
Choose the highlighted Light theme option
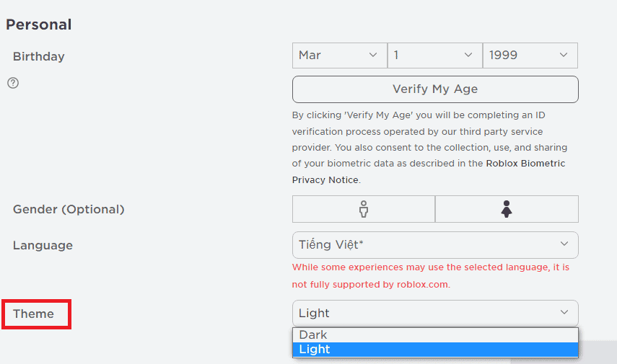pos(435,350)
